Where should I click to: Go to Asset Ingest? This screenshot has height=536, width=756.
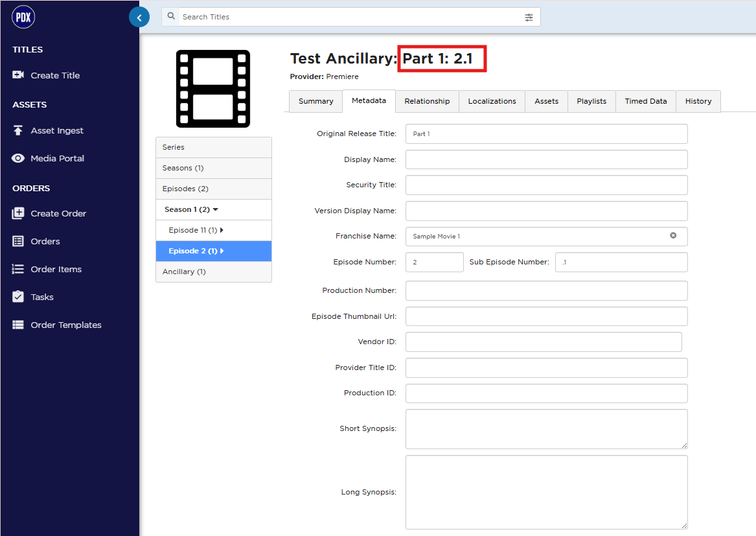pyautogui.click(x=57, y=131)
